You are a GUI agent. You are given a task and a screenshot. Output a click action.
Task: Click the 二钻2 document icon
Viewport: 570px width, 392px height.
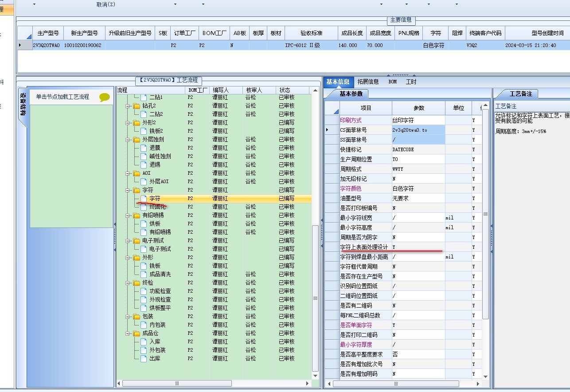click(144, 114)
